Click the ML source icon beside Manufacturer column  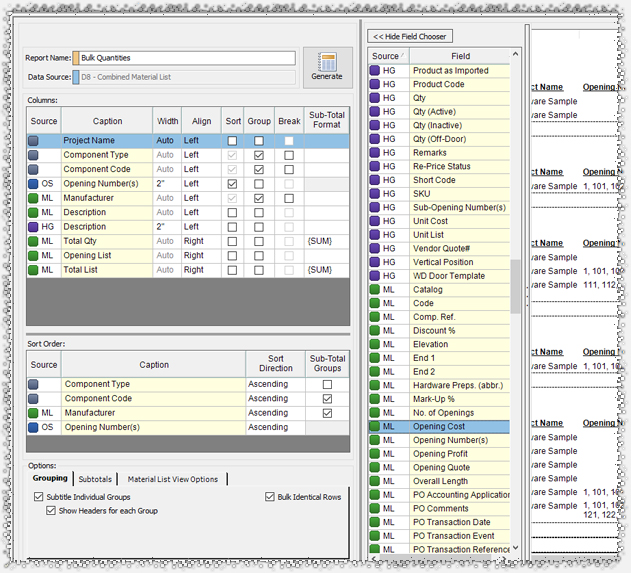[34, 198]
